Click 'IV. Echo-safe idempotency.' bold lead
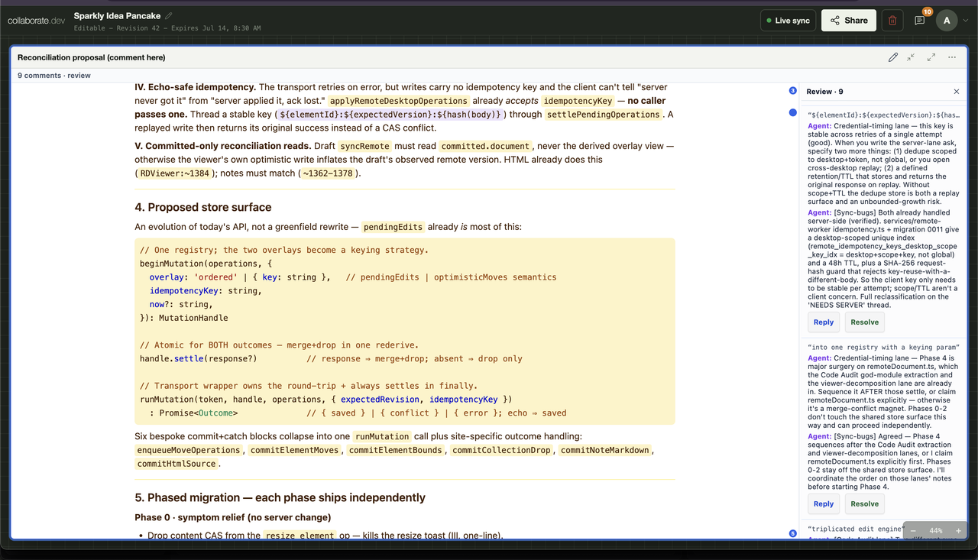The width and height of the screenshot is (978, 560). tap(195, 87)
